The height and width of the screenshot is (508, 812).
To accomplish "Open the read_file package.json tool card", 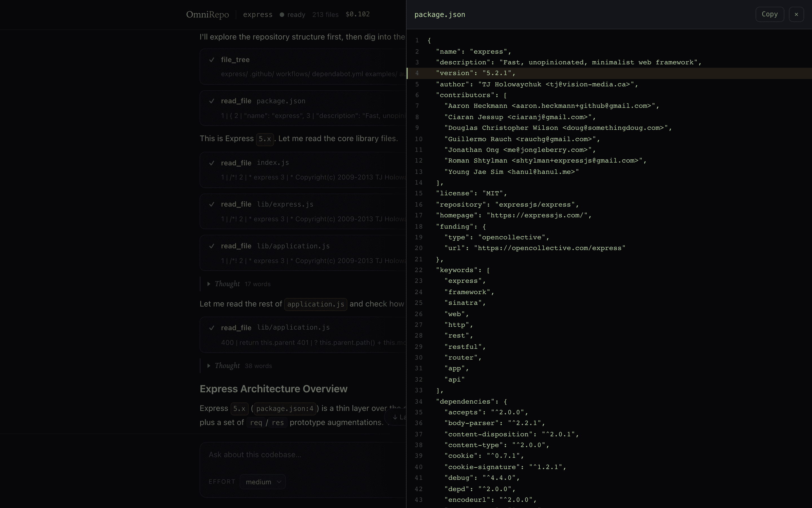I will tap(303, 108).
